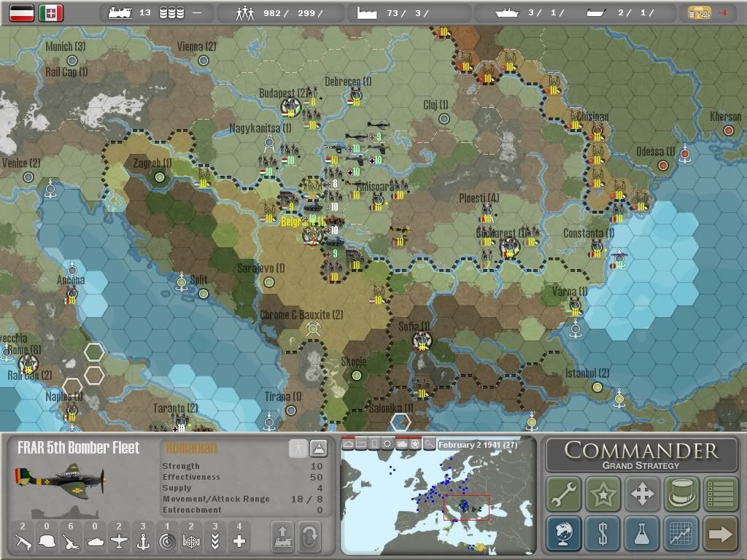Click the Romanian nationality label
Screen dimensions: 747x560
191,448
